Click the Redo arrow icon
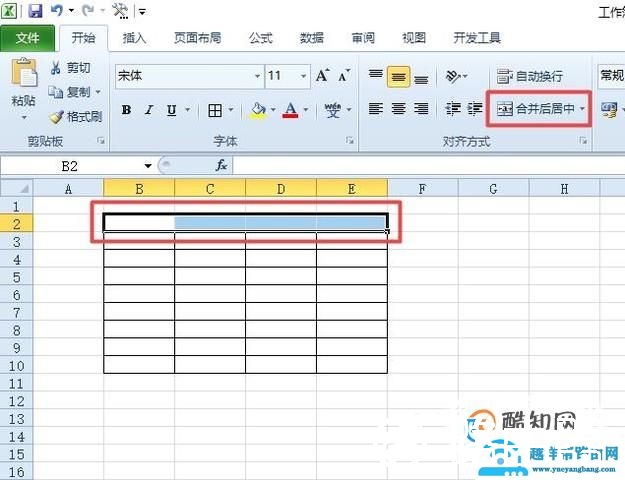This screenshot has height=480, width=625. (x=88, y=10)
